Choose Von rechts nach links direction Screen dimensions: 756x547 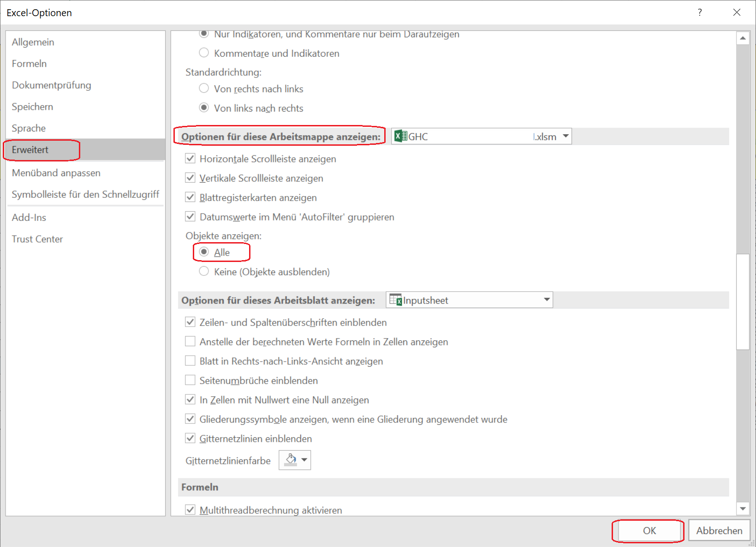pos(204,89)
